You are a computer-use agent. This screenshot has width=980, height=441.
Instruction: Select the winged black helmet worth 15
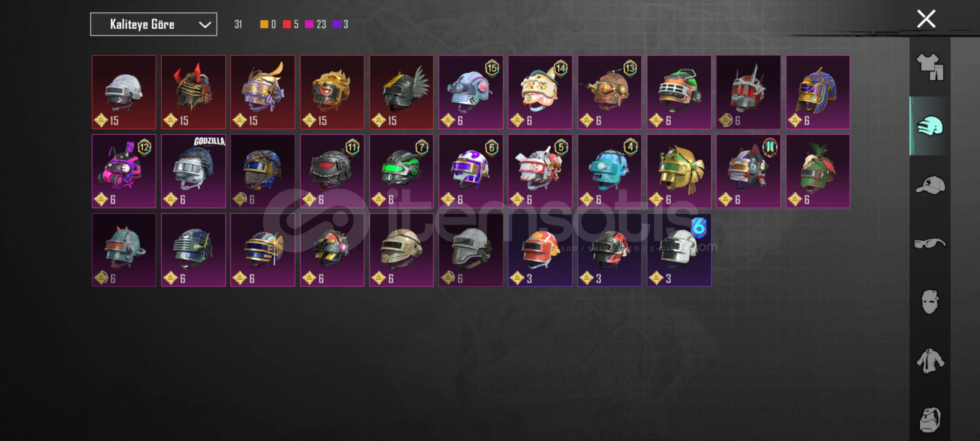coord(401,92)
